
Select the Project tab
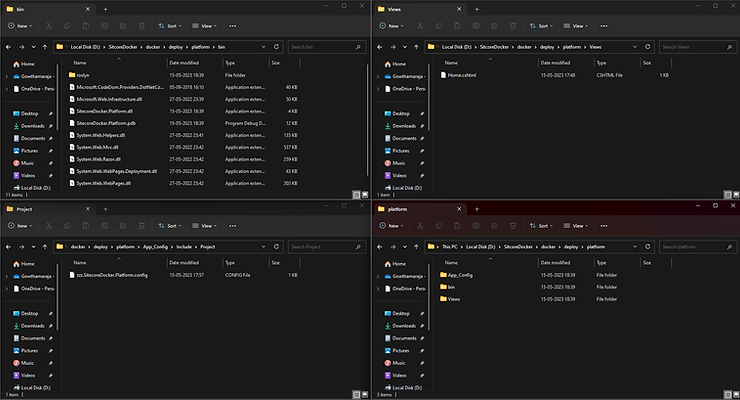pyautogui.click(x=47, y=209)
